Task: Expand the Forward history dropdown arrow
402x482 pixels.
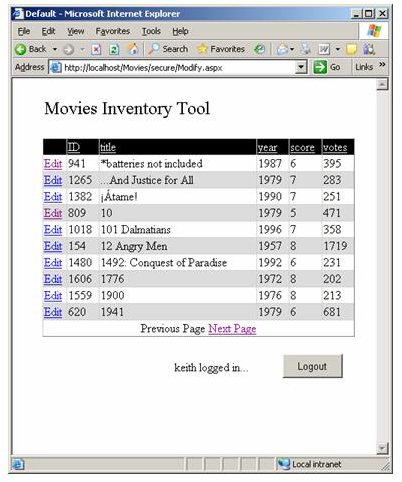Action: (82, 50)
